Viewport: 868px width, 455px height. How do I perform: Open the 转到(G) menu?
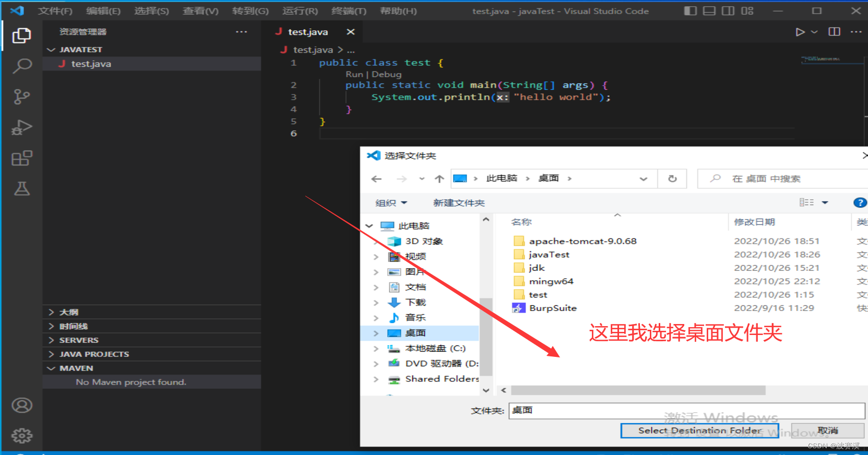pyautogui.click(x=250, y=11)
